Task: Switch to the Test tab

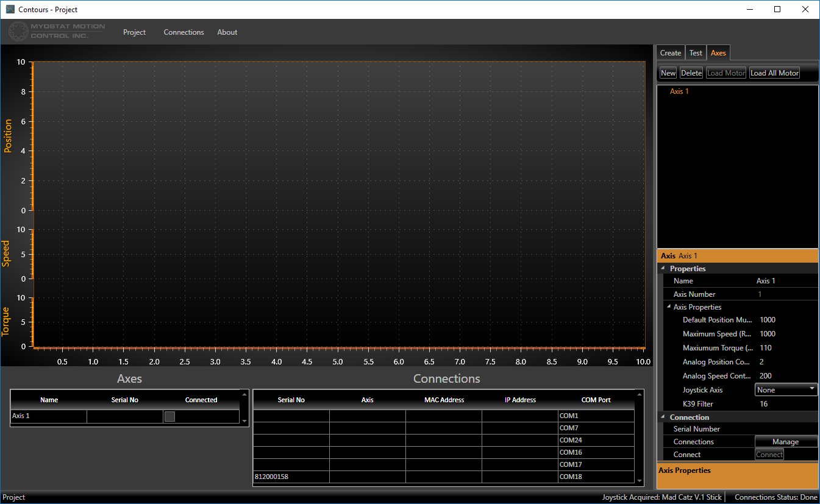Action: tap(696, 53)
